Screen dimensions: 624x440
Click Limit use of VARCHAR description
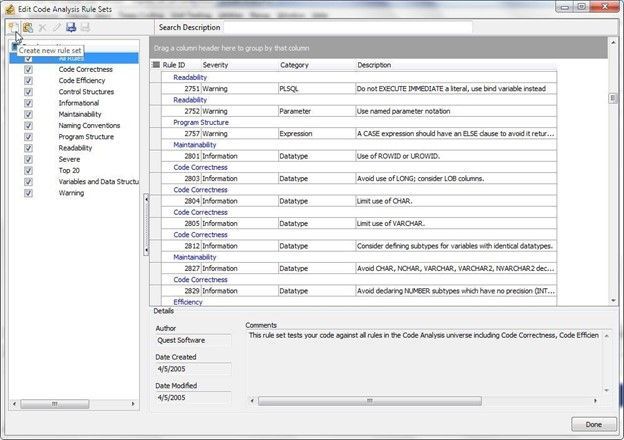click(391, 224)
